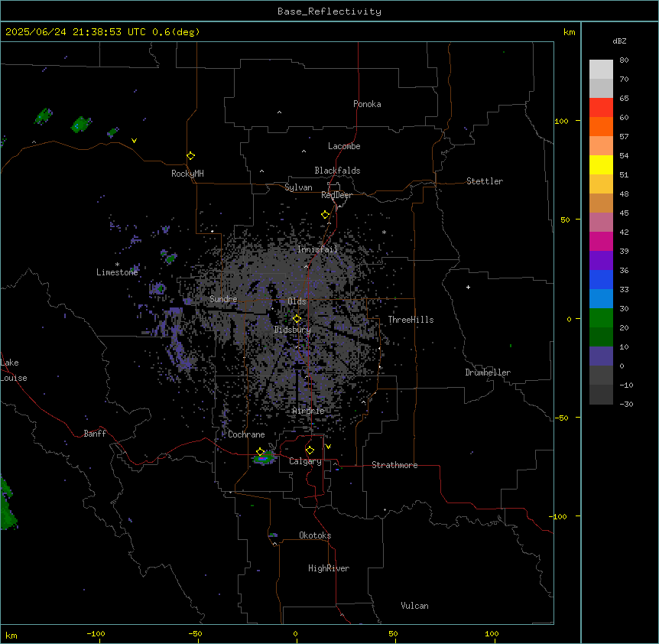Click the small echo west of Okotoks

pos(273,535)
